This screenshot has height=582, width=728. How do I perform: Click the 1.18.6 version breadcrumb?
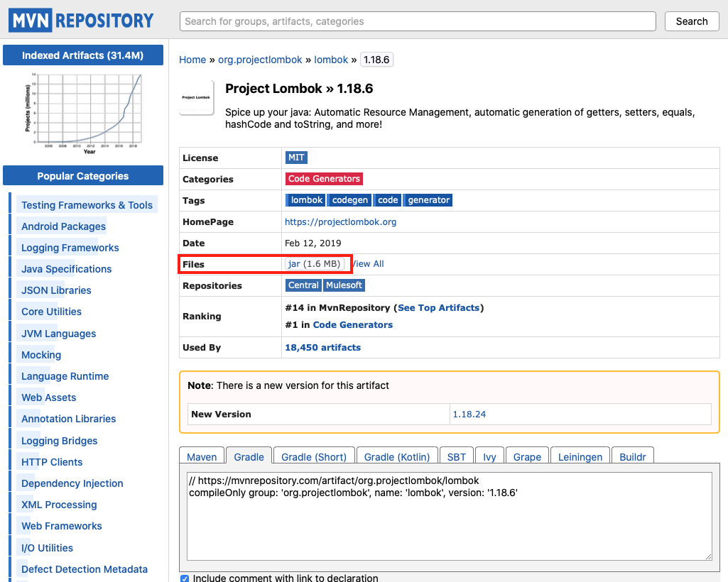[x=376, y=60]
